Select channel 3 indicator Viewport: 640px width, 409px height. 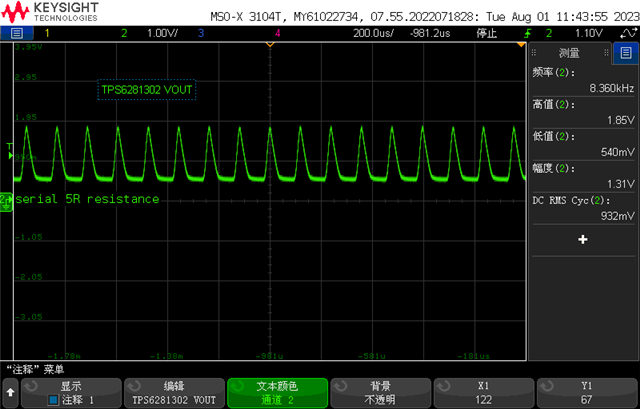coord(200,33)
